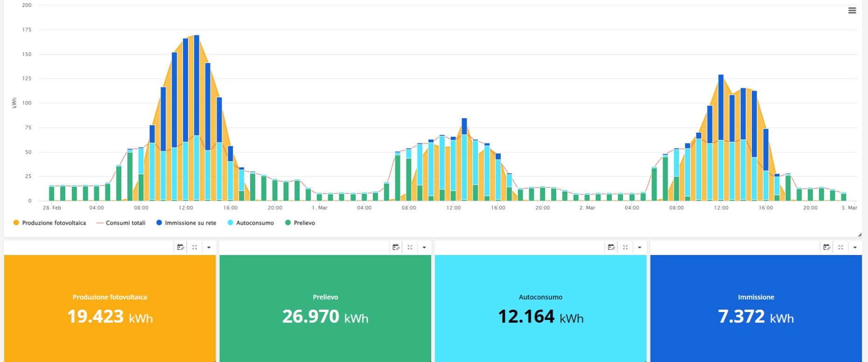This screenshot has height=362, width=868.
Task: Open dropdown arrow above Prelievo card
Action: point(424,247)
